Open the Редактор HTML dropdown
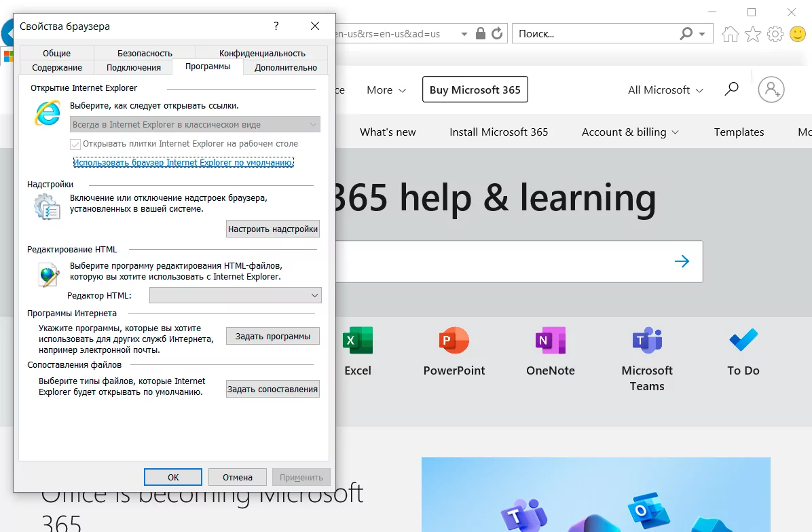The height and width of the screenshot is (532, 812). point(236,295)
